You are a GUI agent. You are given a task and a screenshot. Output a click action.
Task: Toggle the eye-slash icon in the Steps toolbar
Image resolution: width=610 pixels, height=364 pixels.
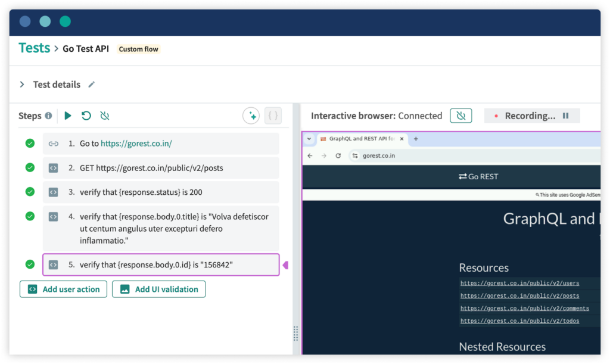(105, 116)
